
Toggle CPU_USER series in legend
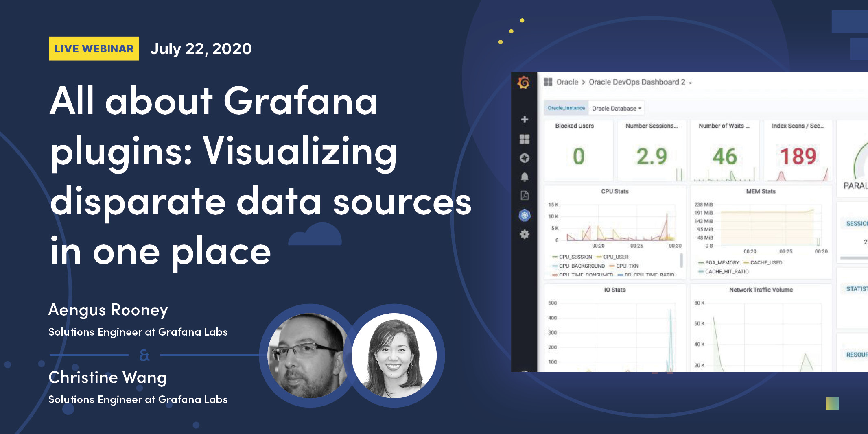pos(612,257)
